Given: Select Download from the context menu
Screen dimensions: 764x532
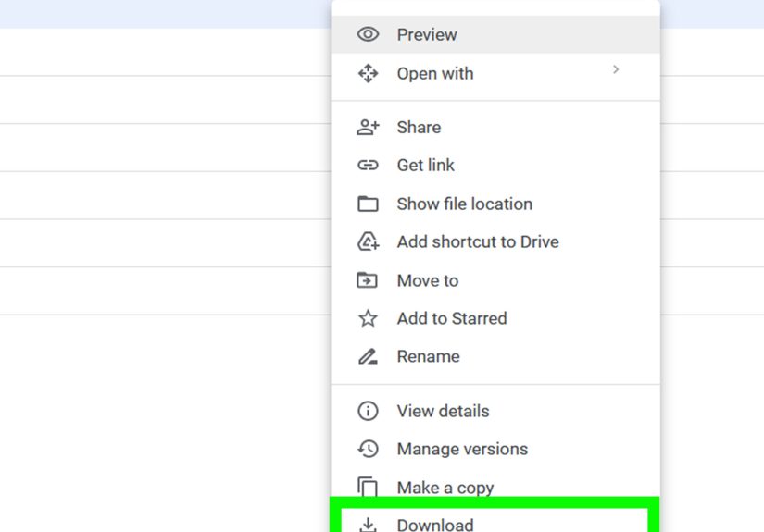Looking at the screenshot, I should tap(495, 520).
